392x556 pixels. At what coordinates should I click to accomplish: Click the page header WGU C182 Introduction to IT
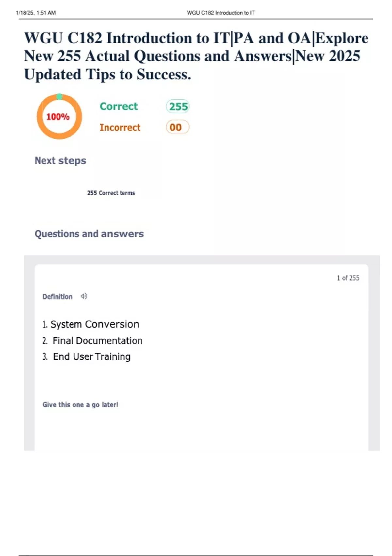[220, 13]
